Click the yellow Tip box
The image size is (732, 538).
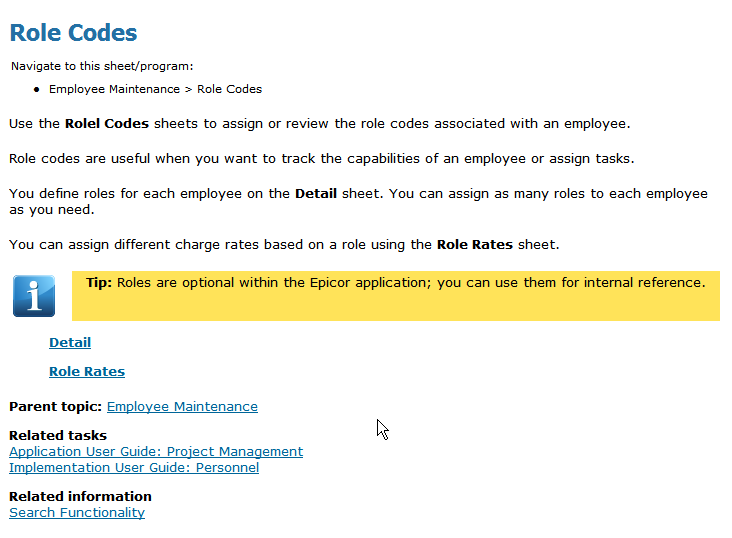coord(396,296)
